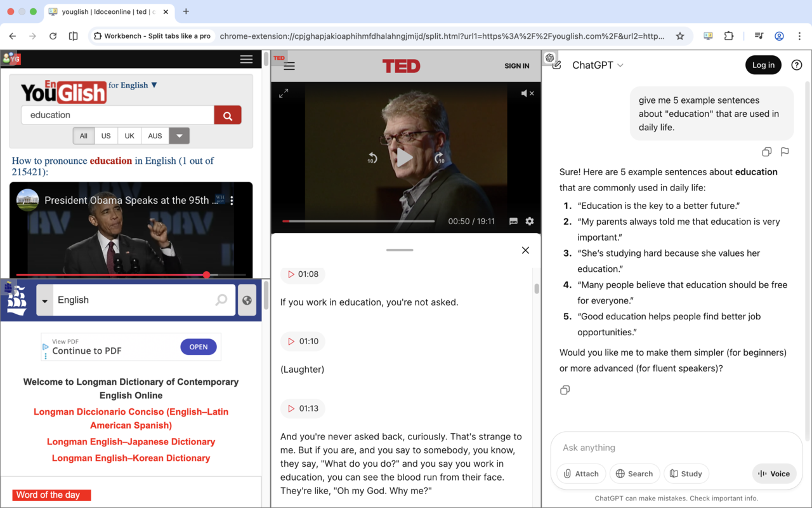Close the TED transcript panel
The width and height of the screenshot is (812, 508).
pyautogui.click(x=525, y=250)
